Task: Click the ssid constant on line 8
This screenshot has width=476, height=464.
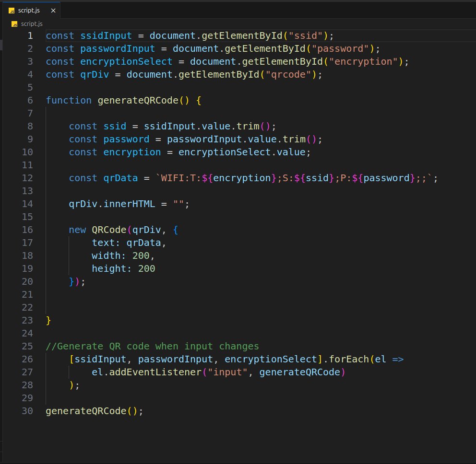Action: coord(115,127)
